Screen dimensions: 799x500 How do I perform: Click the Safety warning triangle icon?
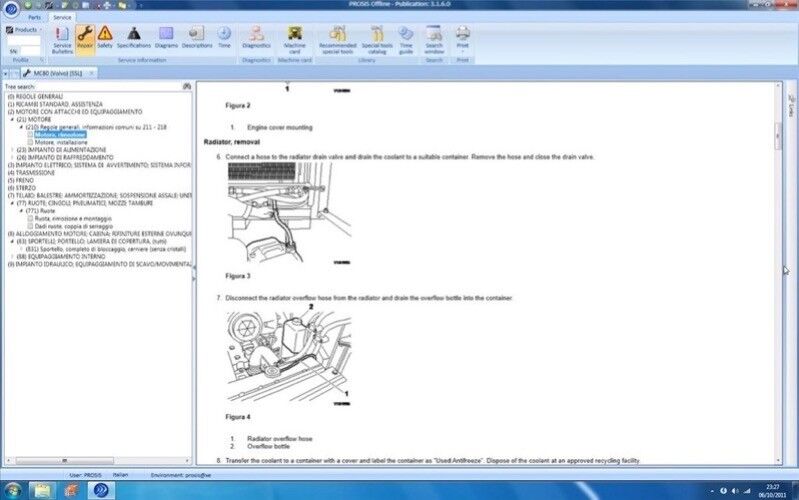[x=105, y=38]
